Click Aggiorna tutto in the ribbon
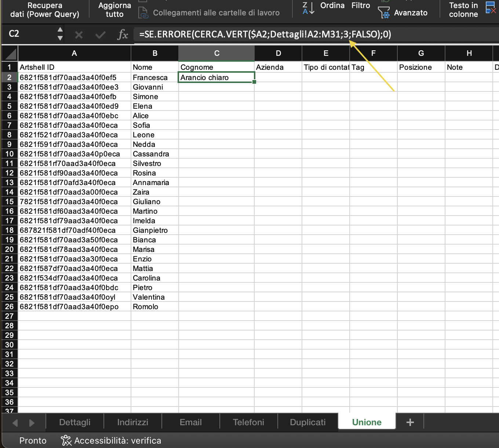 [x=114, y=10]
